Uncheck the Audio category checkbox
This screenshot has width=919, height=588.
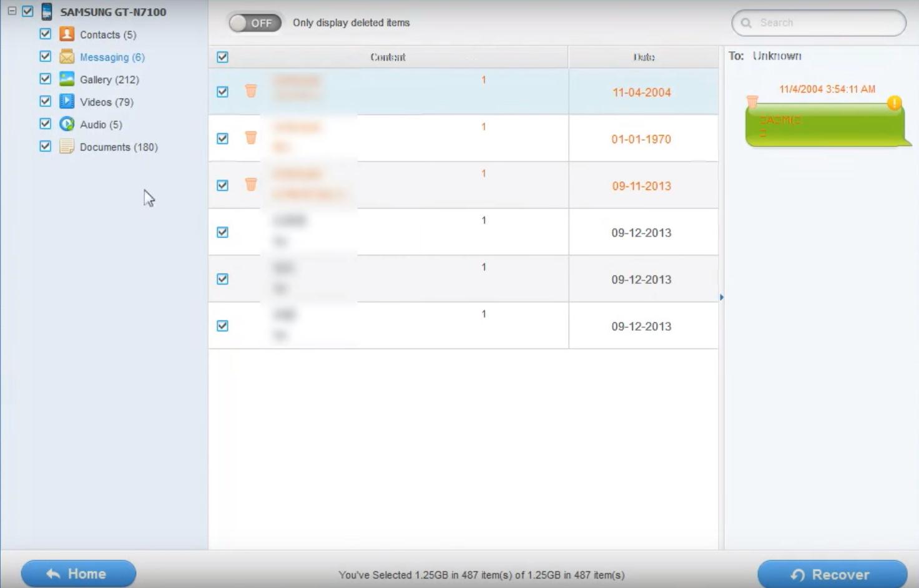click(45, 124)
